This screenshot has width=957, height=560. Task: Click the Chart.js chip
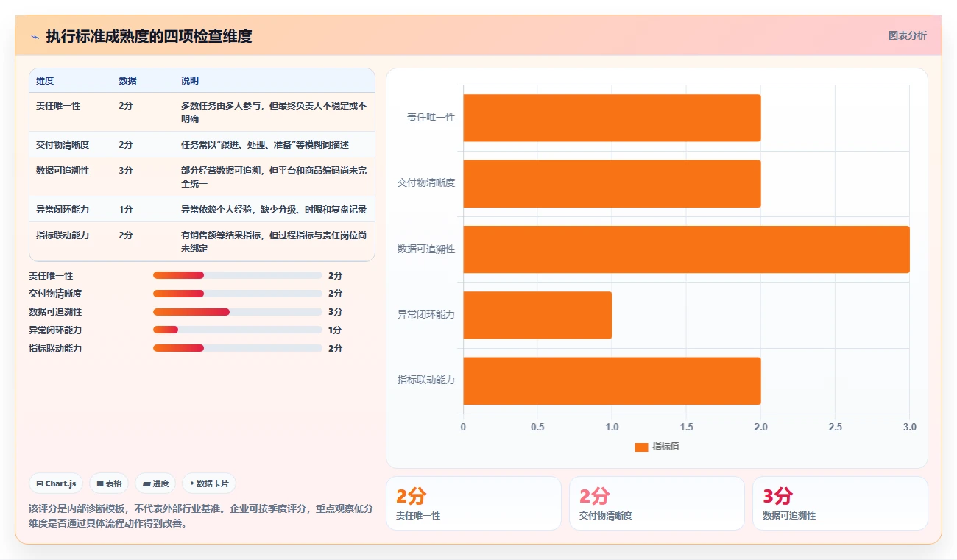click(56, 483)
